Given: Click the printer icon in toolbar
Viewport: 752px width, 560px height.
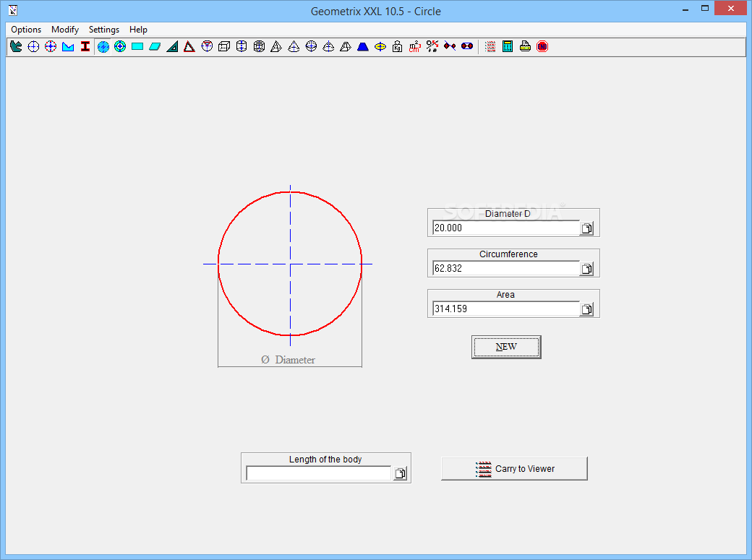Looking at the screenshot, I should tap(525, 46).
